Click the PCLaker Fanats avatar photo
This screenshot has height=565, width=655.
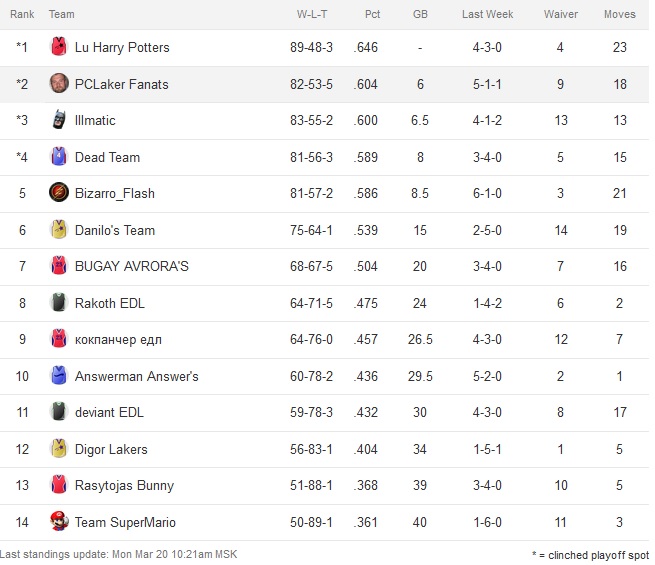tap(58, 84)
